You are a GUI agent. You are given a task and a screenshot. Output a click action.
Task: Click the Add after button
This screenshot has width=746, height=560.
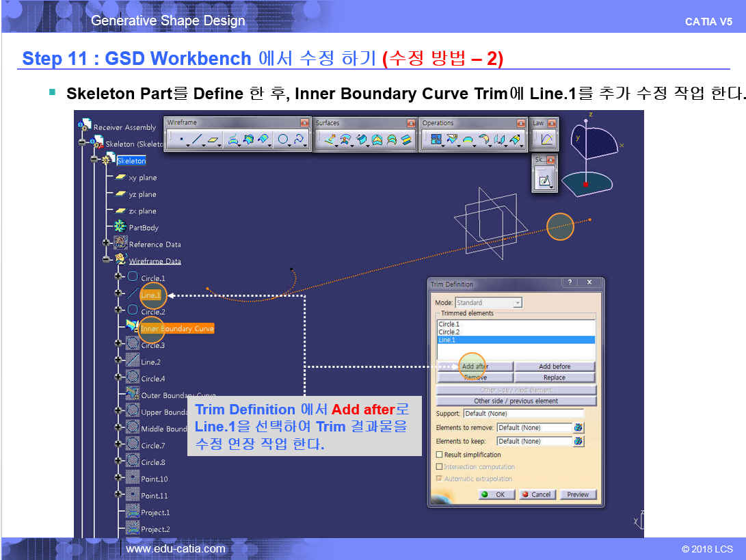(475, 366)
